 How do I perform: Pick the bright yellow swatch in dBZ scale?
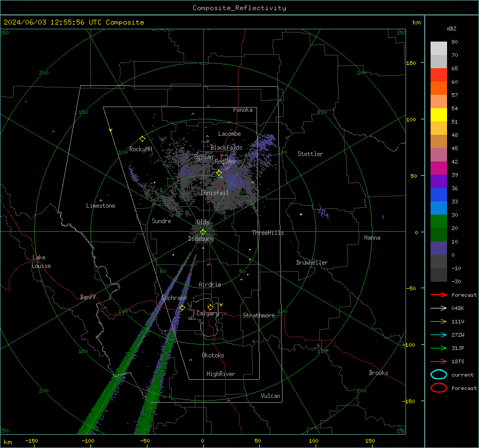click(439, 115)
